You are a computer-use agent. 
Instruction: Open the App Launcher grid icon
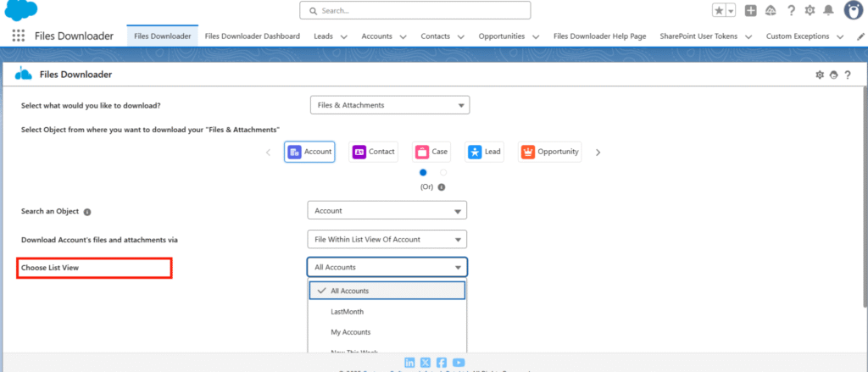[19, 36]
